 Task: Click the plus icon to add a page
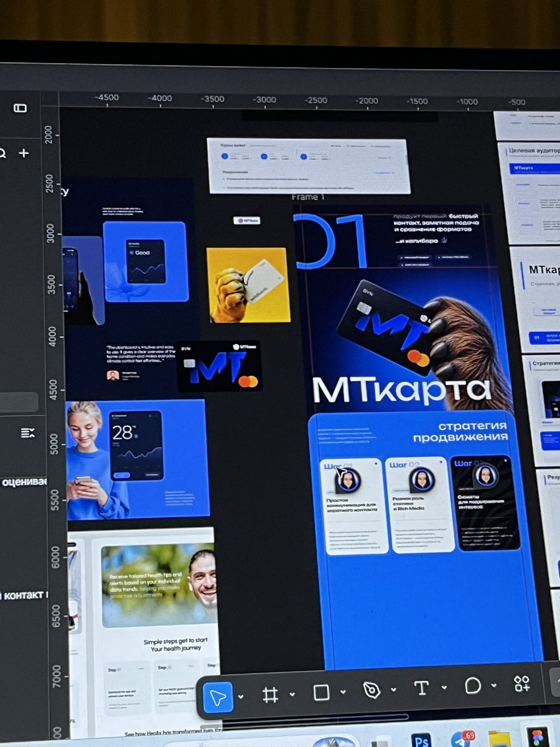pos(24,153)
